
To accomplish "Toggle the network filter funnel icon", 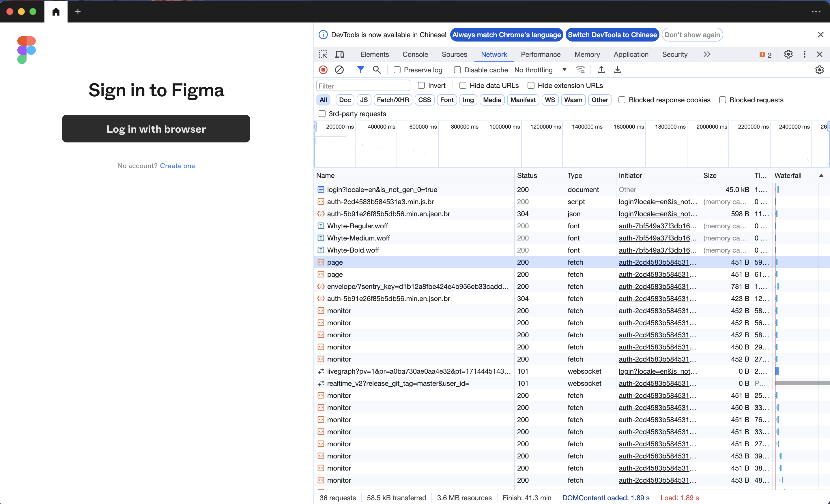I will (360, 70).
